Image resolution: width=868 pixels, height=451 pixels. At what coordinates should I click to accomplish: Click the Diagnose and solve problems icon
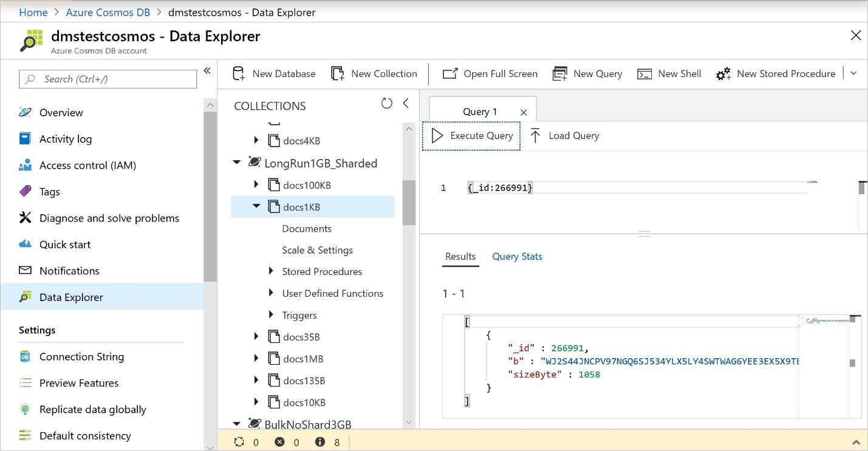(x=25, y=218)
